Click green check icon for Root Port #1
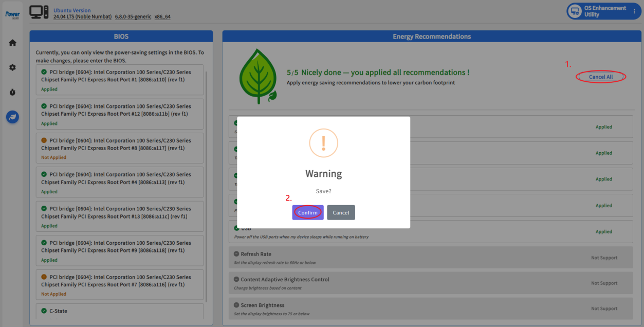644x327 pixels. click(x=44, y=72)
